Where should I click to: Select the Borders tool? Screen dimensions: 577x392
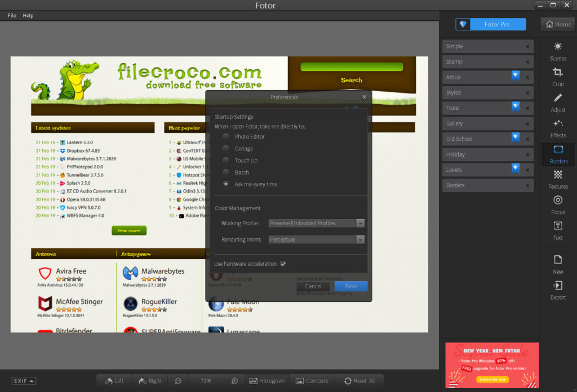tap(558, 154)
